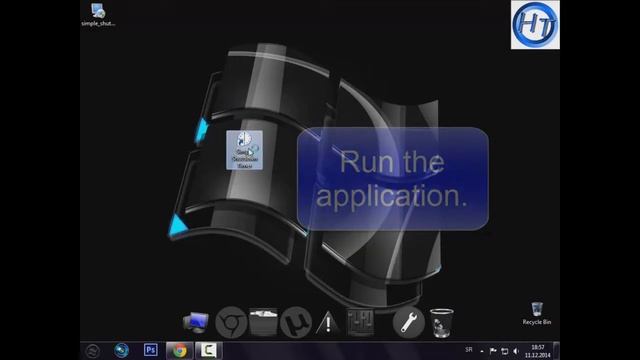Click the trash can in the dock
This screenshot has height=360, width=640.
pos(441,322)
